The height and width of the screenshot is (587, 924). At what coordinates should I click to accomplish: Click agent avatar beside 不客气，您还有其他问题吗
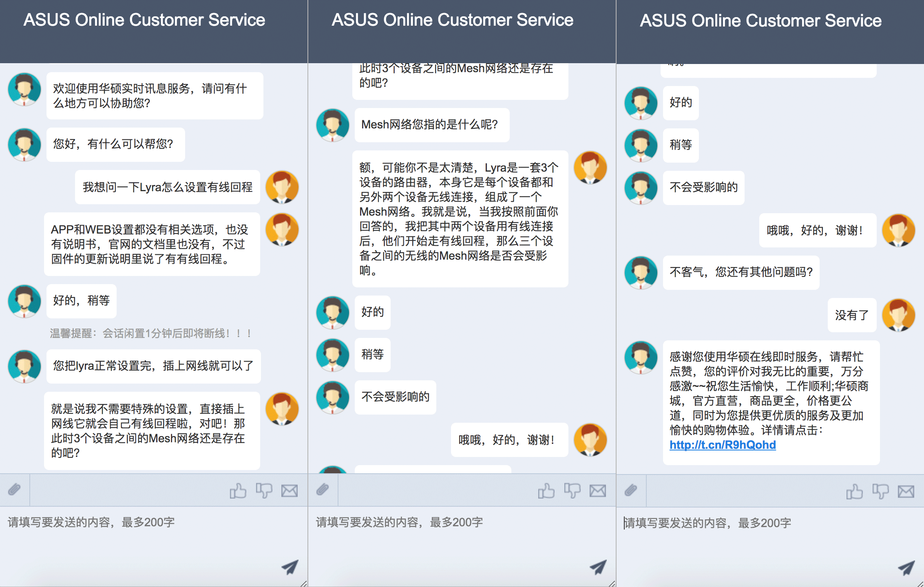pyautogui.click(x=641, y=273)
